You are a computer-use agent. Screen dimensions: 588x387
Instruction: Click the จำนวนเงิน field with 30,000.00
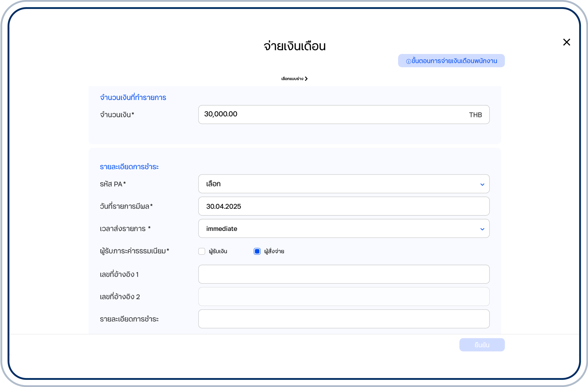point(327,114)
